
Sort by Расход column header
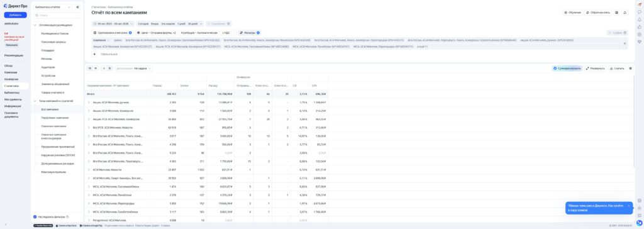(x=213, y=86)
